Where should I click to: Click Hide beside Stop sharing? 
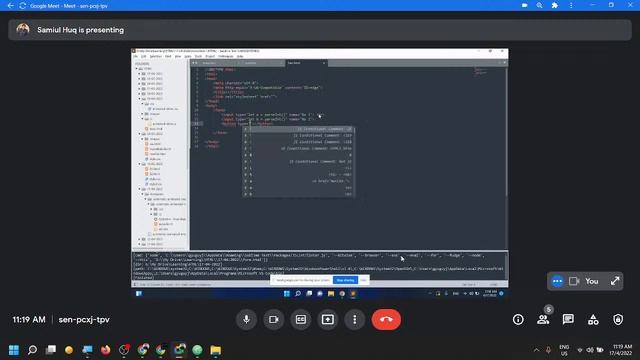[363, 280]
